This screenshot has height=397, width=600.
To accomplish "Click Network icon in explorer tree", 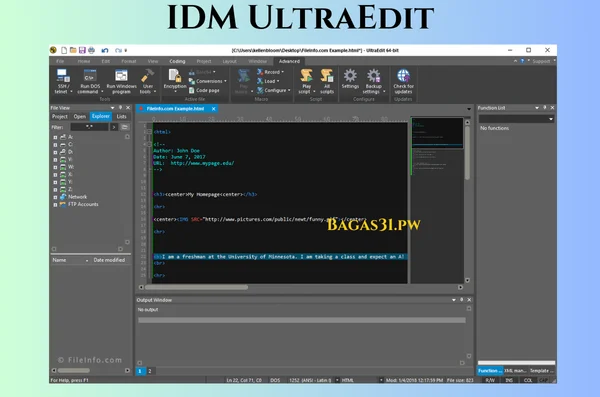I will click(63, 197).
